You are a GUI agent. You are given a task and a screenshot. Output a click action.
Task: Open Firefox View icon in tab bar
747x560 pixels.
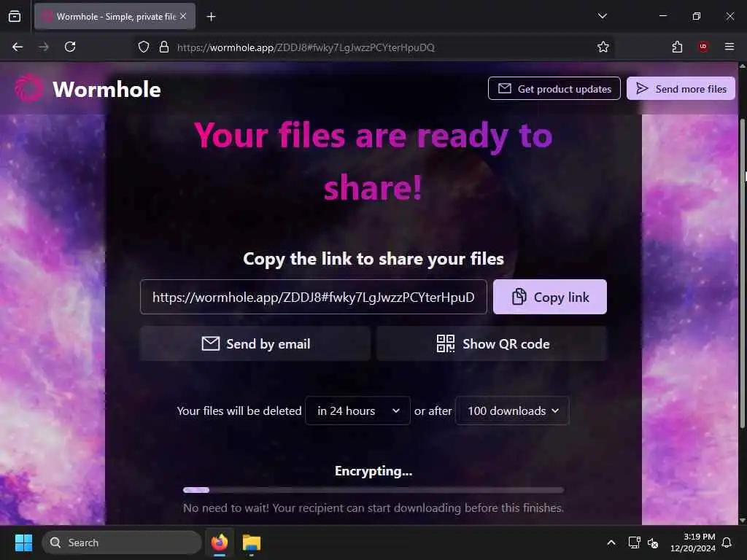[15, 16]
